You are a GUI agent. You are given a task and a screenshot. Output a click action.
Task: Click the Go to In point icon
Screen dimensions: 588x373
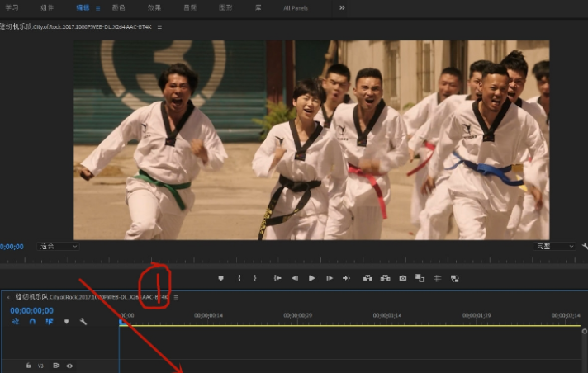point(277,278)
